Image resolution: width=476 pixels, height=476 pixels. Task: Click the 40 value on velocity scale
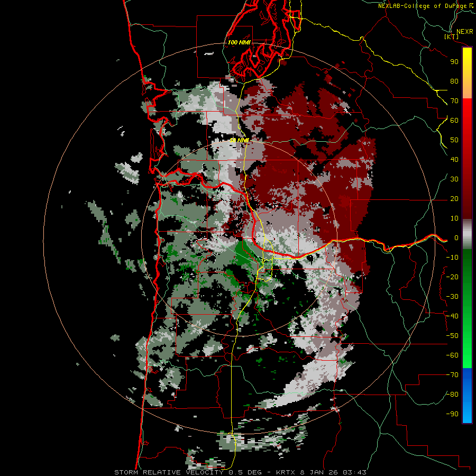tap(454, 159)
